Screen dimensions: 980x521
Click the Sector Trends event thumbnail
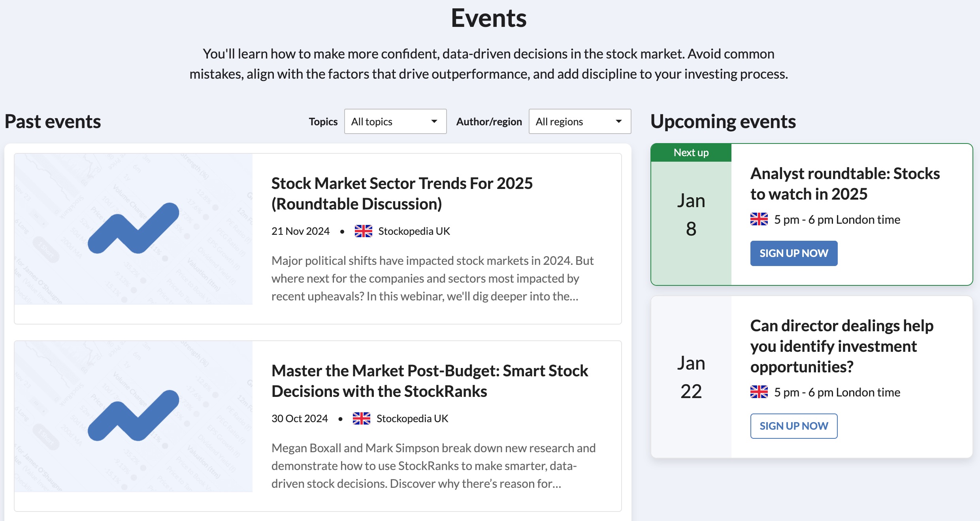133,229
